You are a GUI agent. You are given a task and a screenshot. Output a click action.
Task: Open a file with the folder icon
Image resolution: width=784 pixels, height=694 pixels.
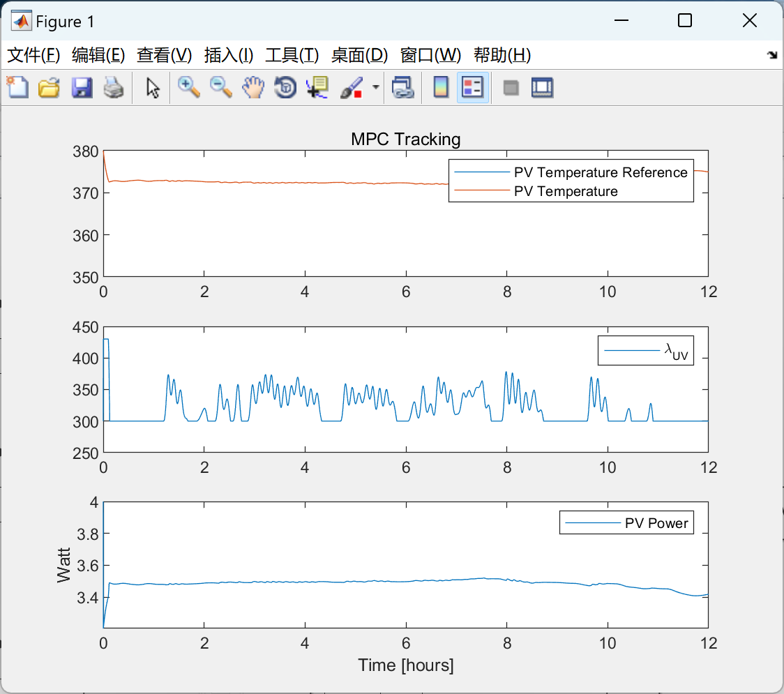coord(50,87)
